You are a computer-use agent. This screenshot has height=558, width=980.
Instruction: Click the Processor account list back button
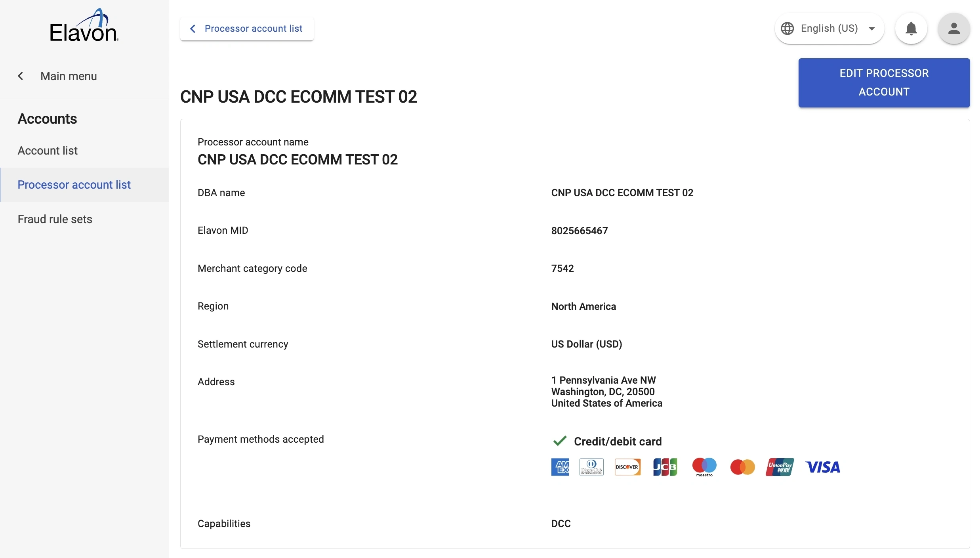(247, 29)
